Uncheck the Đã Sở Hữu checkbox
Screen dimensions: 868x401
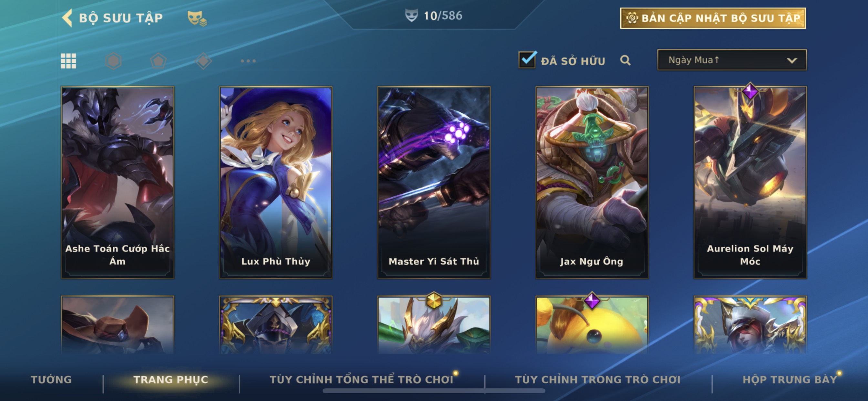point(527,60)
